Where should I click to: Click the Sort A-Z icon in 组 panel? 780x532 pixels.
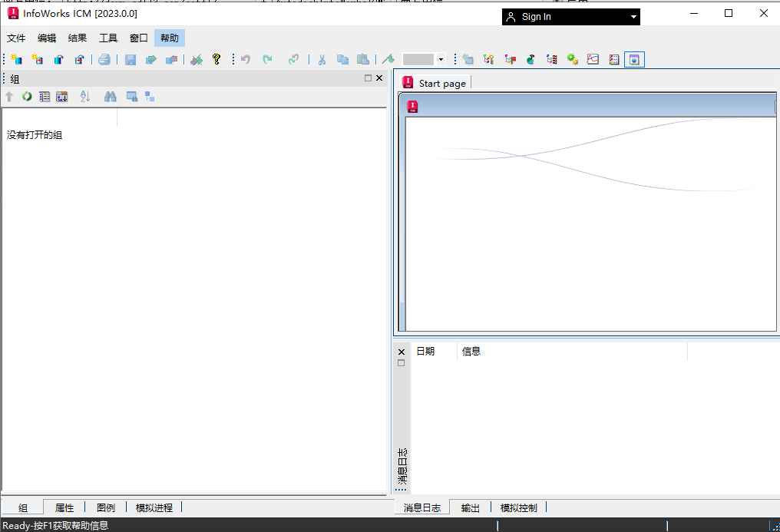(84, 96)
